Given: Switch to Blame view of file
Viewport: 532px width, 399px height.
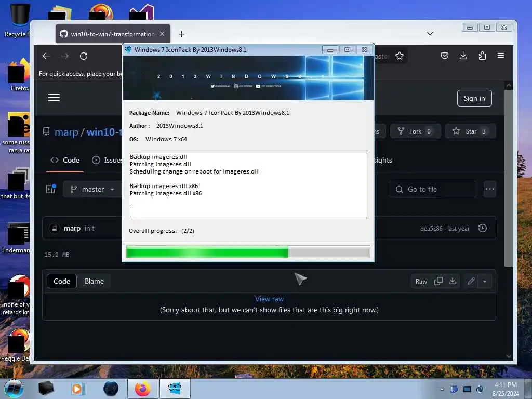Looking at the screenshot, I should pos(95,281).
